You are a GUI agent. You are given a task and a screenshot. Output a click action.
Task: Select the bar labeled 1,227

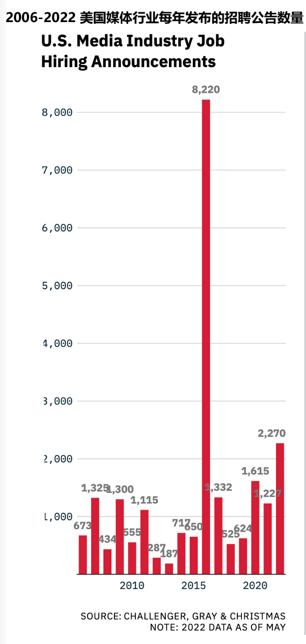pos(268,538)
